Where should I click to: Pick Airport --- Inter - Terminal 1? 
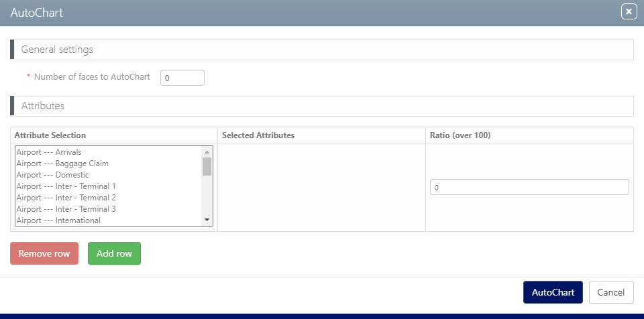pos(66,186)
